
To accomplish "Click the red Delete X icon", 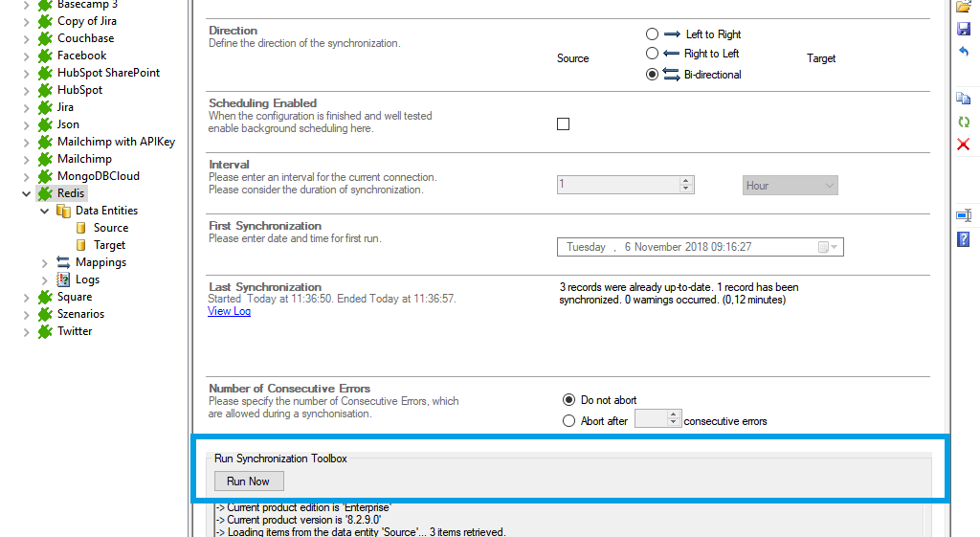I will pyautogui.click(x=964, y=145).
